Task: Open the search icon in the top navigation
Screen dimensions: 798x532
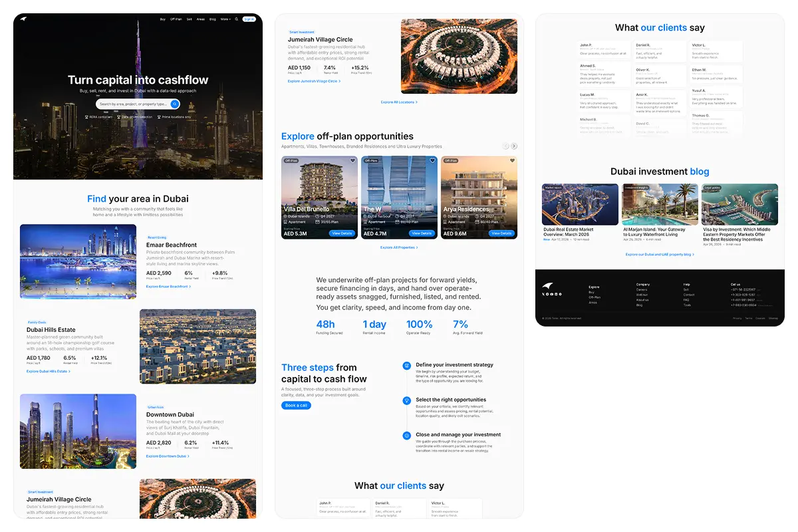Action: click(236, 19)
